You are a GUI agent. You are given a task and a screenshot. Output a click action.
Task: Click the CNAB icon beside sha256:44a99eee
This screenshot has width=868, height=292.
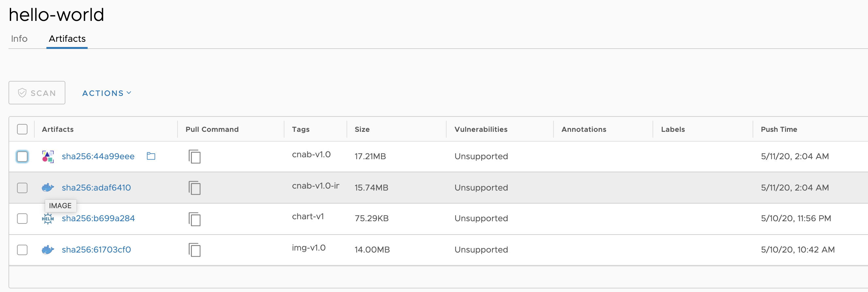47,156
